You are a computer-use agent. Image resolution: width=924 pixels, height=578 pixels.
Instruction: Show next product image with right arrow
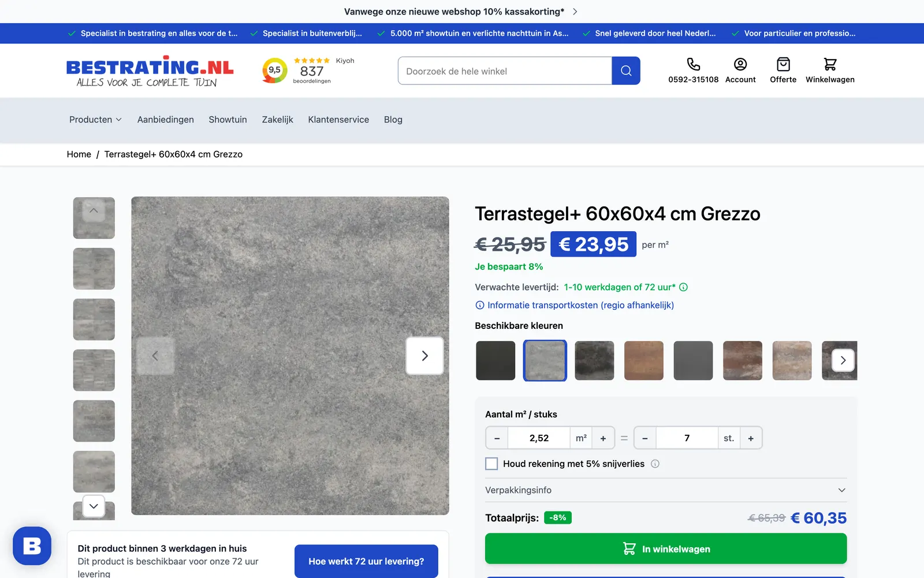(x=424, y=355)
